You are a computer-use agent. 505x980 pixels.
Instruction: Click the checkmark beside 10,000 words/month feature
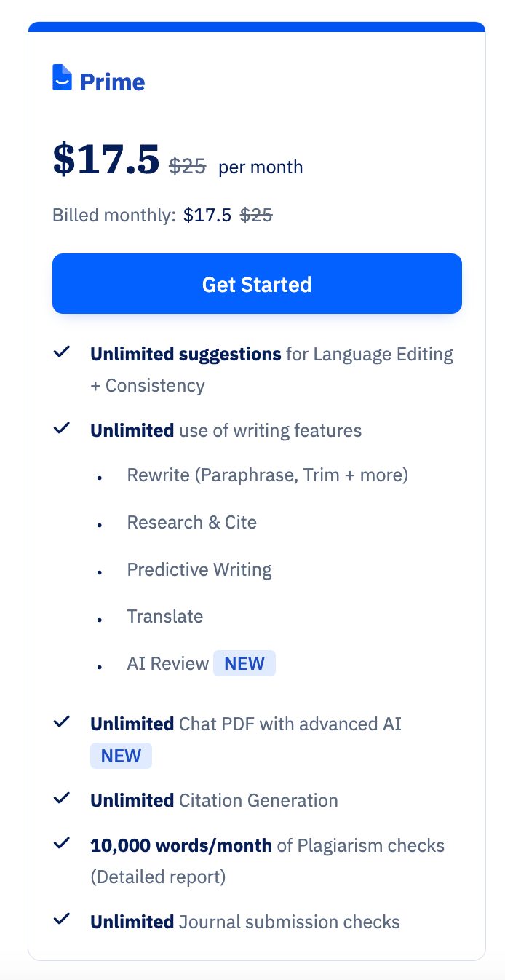click(x=62, y=843)
